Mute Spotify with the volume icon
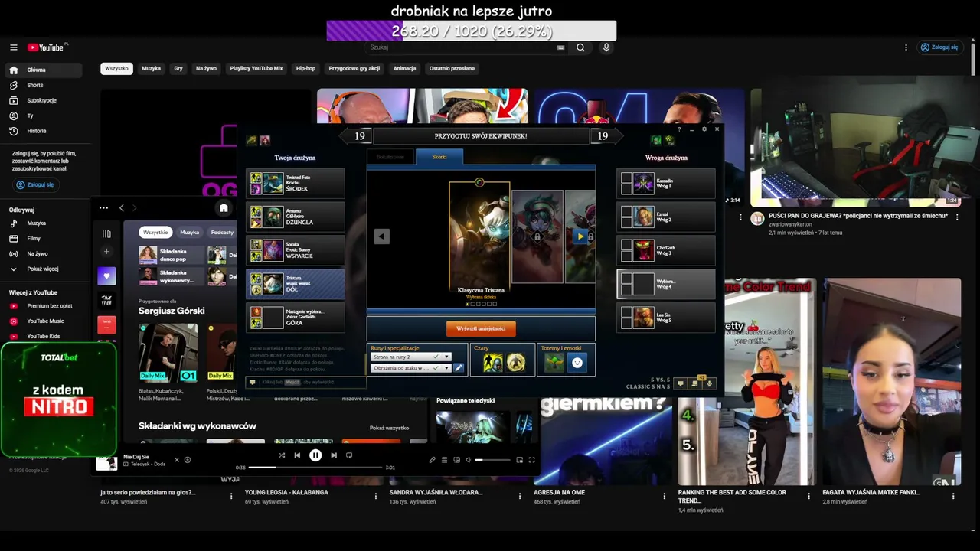Image resolution: width=980 pixels, height=551 pixels. pos(468,460)
